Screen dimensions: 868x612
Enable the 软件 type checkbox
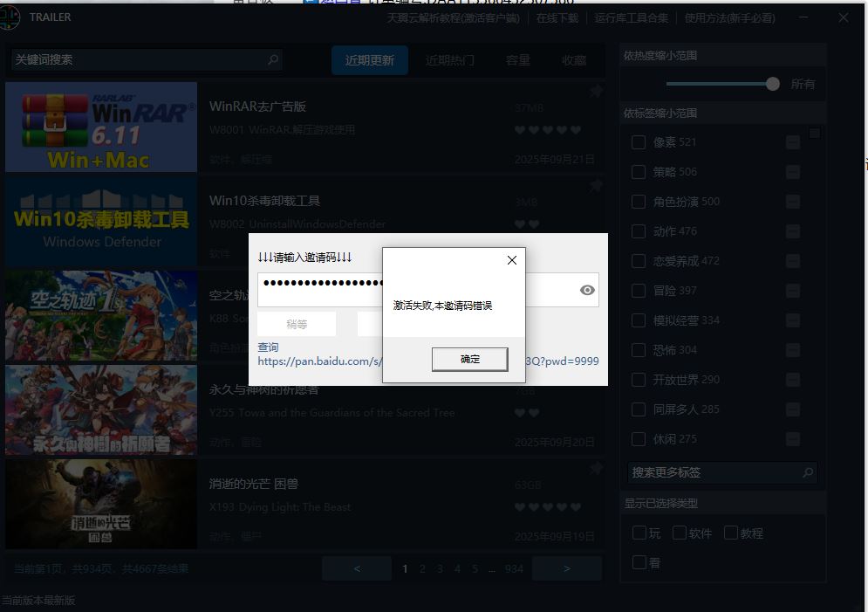pyautogui.click(x=680, y=533)
